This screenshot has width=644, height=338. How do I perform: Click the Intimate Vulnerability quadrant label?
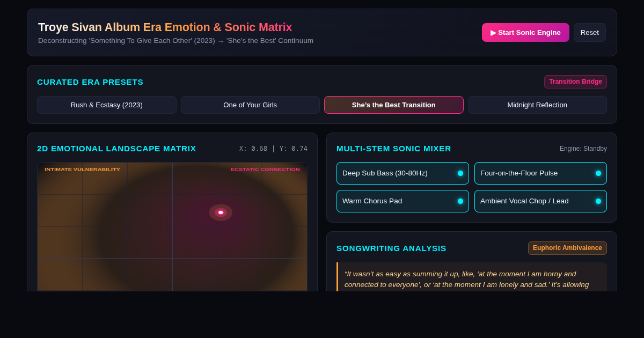pyautogui.click(x=82, y=170)
